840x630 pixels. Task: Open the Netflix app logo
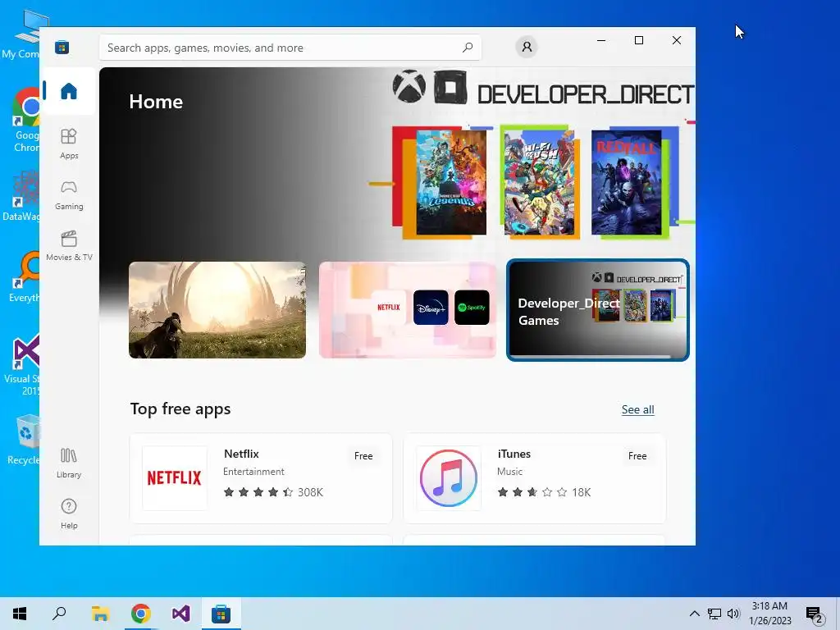point(175,478)
